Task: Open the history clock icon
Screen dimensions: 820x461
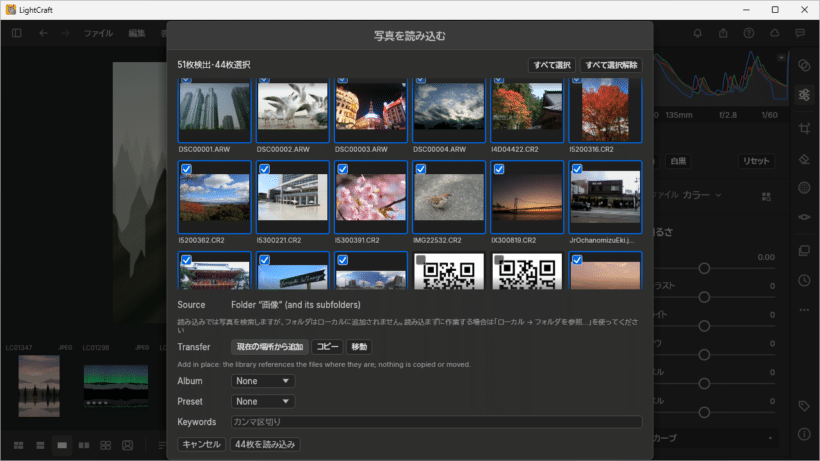Action: coord(804,281)
